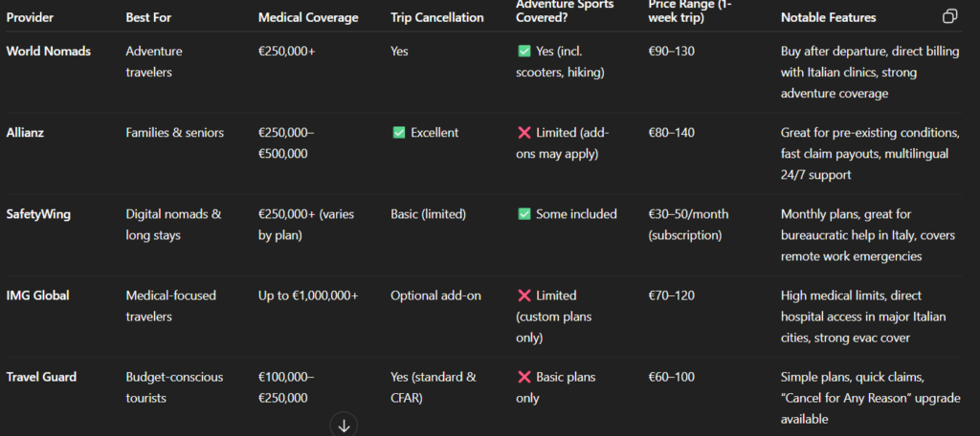Viewport: 980px width, 436px height.
Task: Click Limited (add-ons may apply) cell
Action: pos(562,143)
